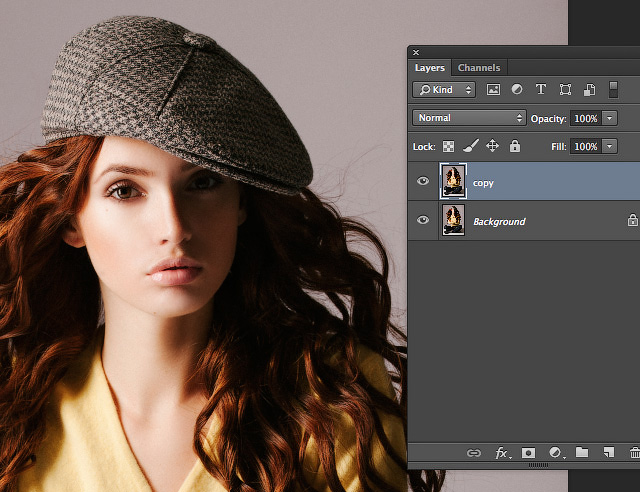Expand the Opacity slider arrow
The height and width of the screenshot is (492, 640).
(610, 118)
